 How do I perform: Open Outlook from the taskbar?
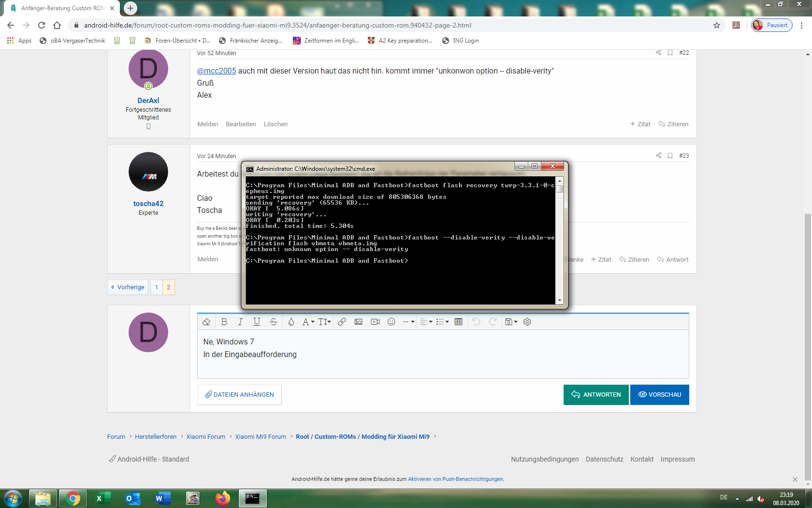[x=133, y=498]
